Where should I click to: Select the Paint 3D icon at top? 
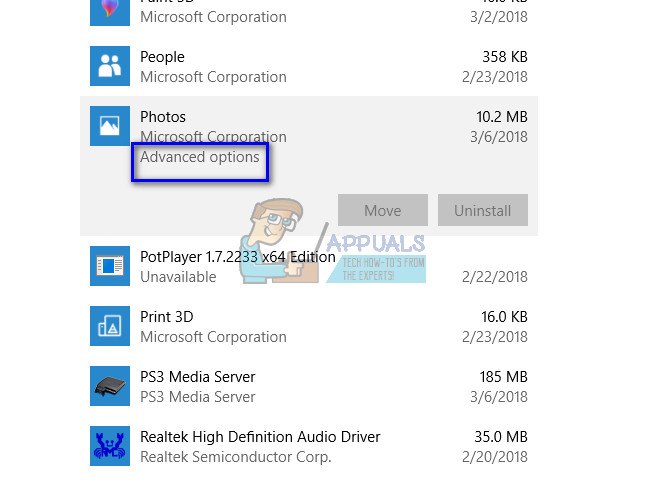point(110,13)
